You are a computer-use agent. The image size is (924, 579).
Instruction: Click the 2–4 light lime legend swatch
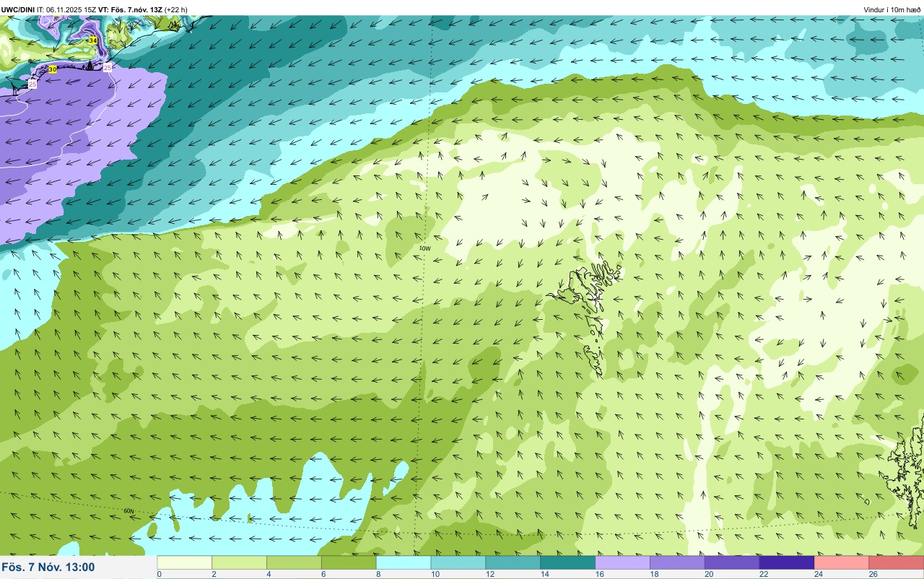[x=239, y=562]
